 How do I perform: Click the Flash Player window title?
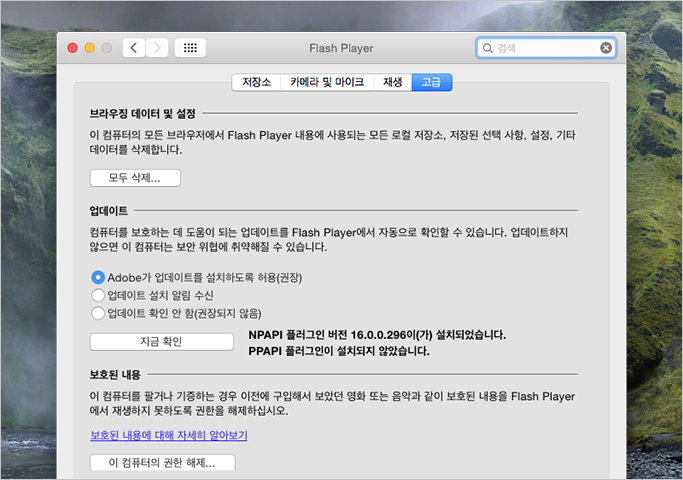tap(341, 48)
